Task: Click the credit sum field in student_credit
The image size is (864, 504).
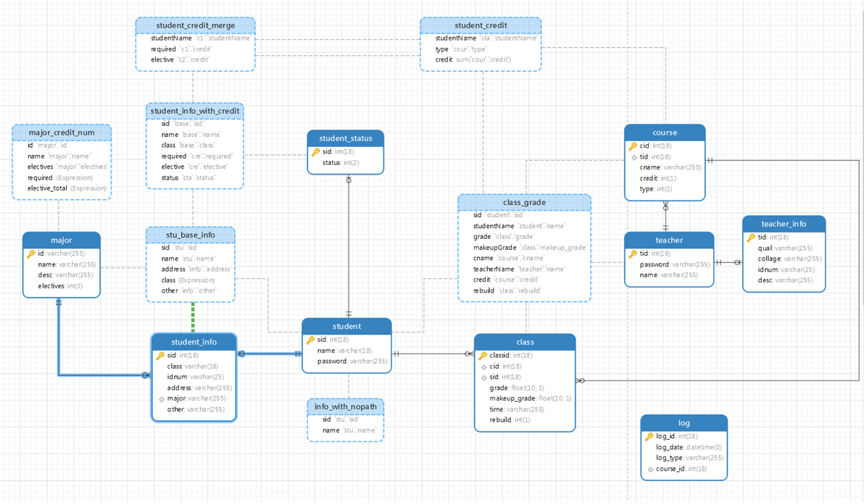Action: 473,60
